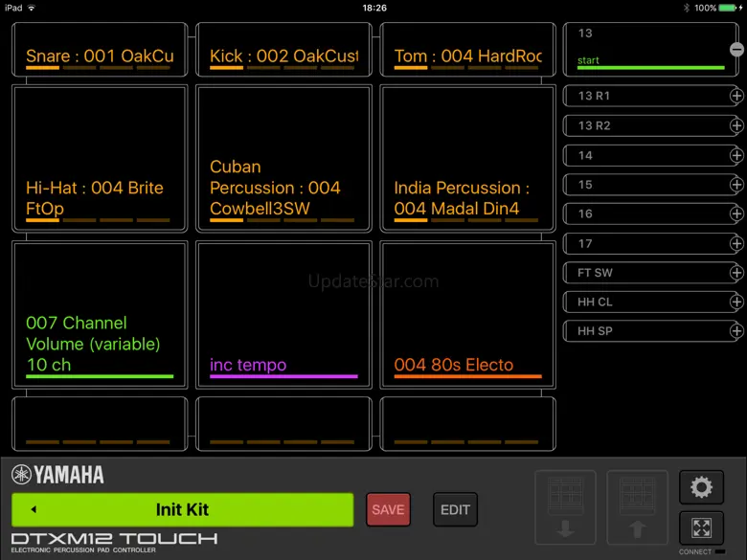Screen dimensions: 747x560
Task: Select the Snare 001 OakCu pad
Action: tap(100, 50)
